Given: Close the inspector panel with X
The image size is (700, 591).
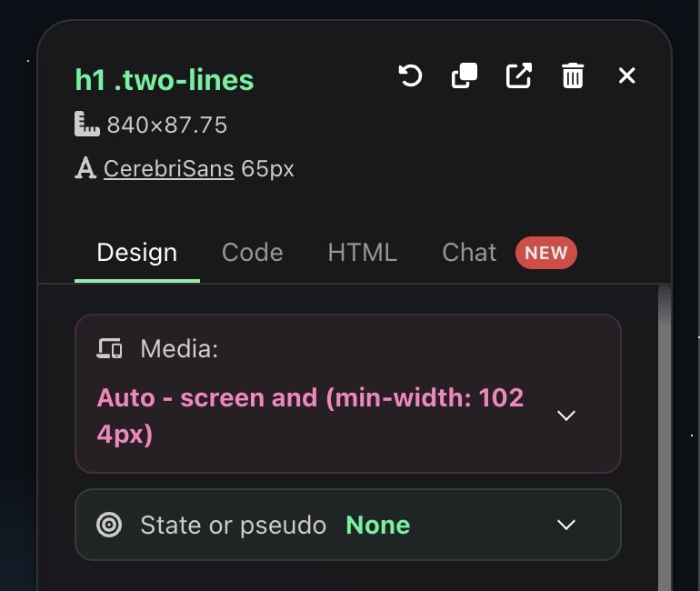Looking at the screenshot, I should coord(626,75).
